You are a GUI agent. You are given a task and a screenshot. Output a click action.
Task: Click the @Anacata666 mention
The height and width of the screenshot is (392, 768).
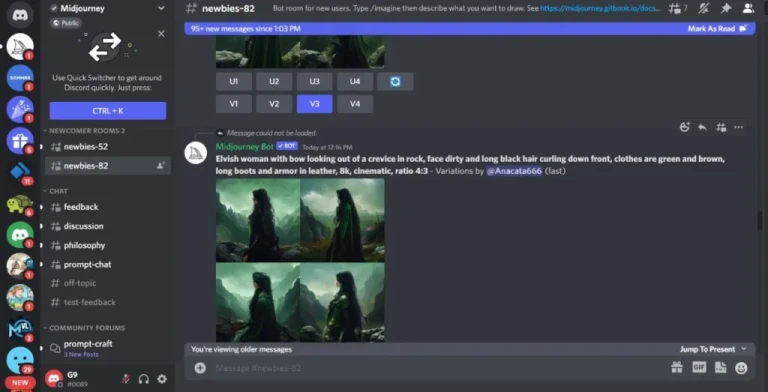(514, 171)
